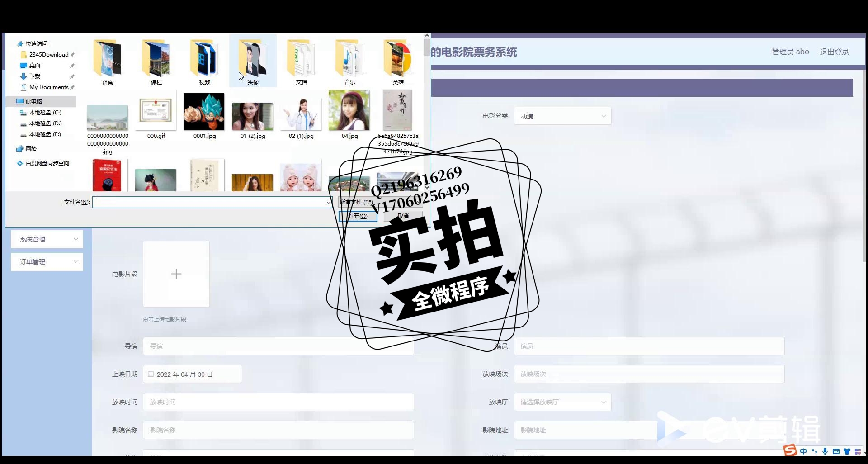Click the 影院名称 input field
Screen dimensions: 868x464
click(x=278, y=430)
